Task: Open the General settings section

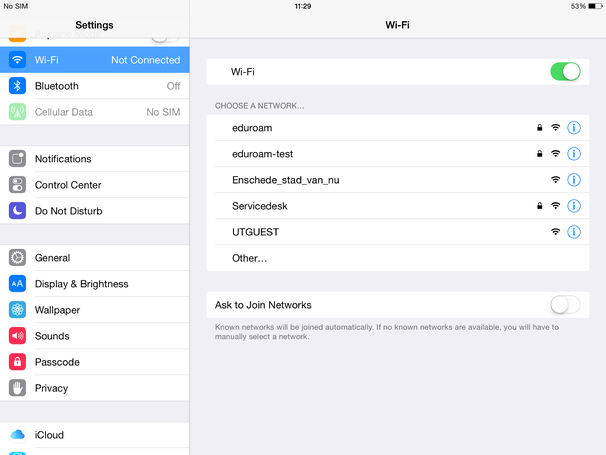Action: 95,257
